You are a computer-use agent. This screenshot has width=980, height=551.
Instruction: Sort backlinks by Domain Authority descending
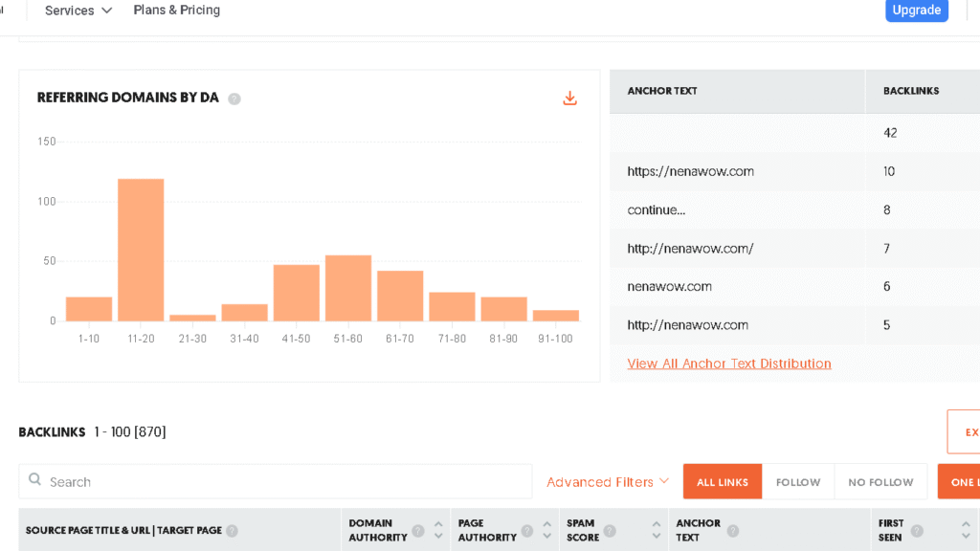439,534
